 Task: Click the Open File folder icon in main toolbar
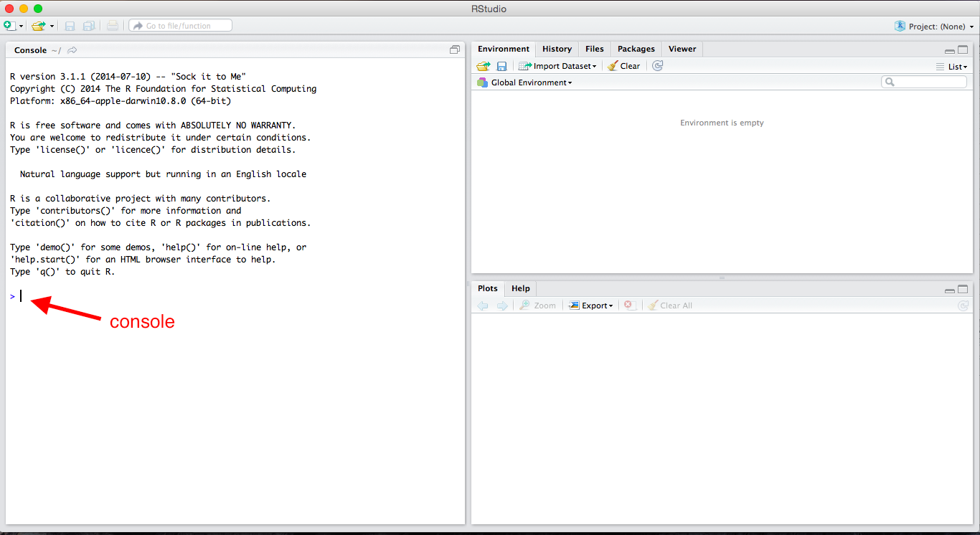point(39,26)
